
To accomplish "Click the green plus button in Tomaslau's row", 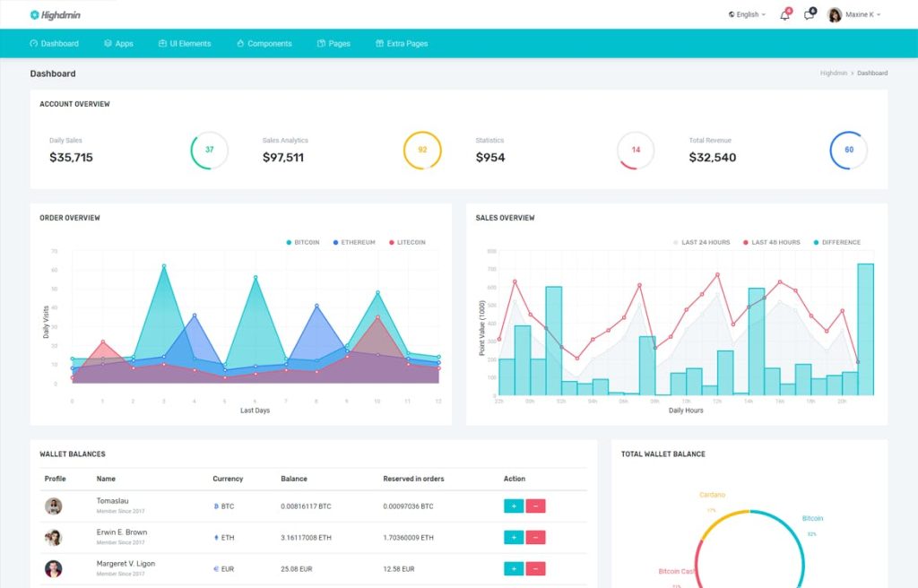I will click(x=513, y=506).
